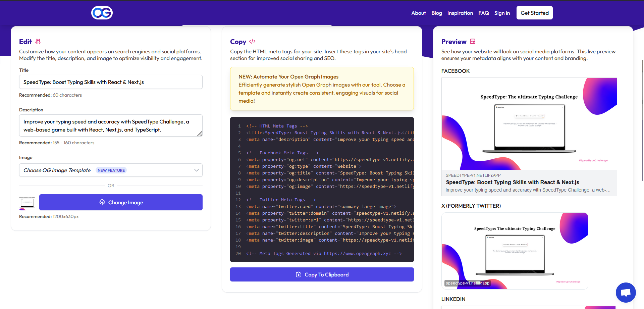Viewport: 644px width, 309px height.
Task: Click the description textarea resize handle
Action: click(x=200, y=134)
